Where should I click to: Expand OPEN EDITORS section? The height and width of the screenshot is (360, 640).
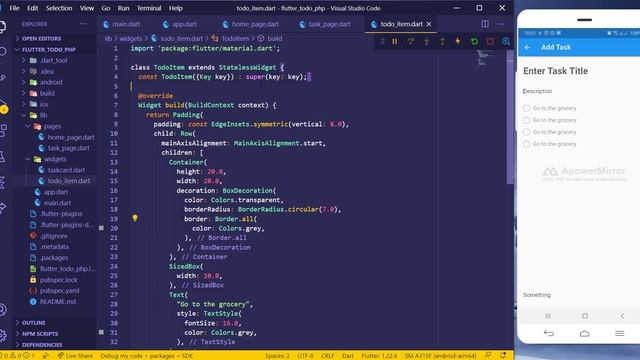pyautogui.click(x=55, y=38)
